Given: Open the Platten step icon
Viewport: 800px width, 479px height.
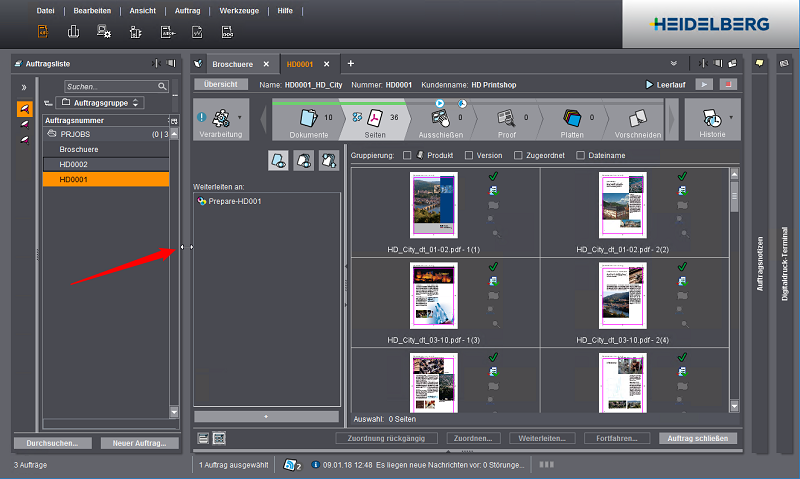Looking at the screenshot, I should [572, 119].
